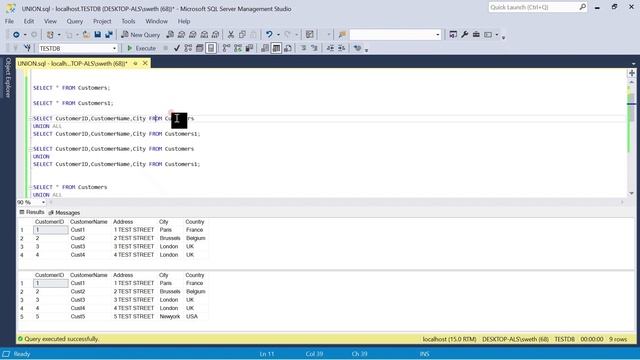The image size is (640, 360).
Task: Click the Uncomment lines icon
Action: pyautogui.click(x=314, y=49)
